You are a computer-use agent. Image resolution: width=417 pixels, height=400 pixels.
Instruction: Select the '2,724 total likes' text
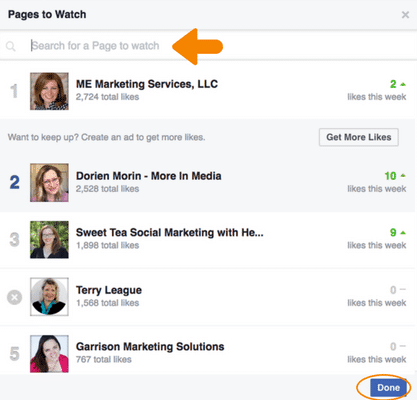point(107,97)
